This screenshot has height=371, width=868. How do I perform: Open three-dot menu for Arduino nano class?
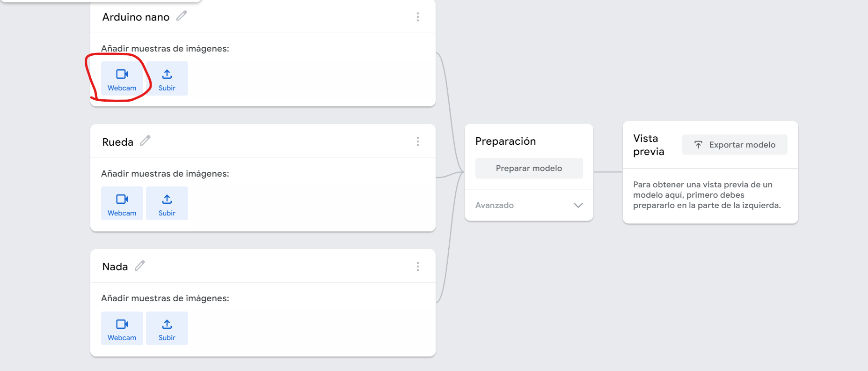click(x=418, y=17)
